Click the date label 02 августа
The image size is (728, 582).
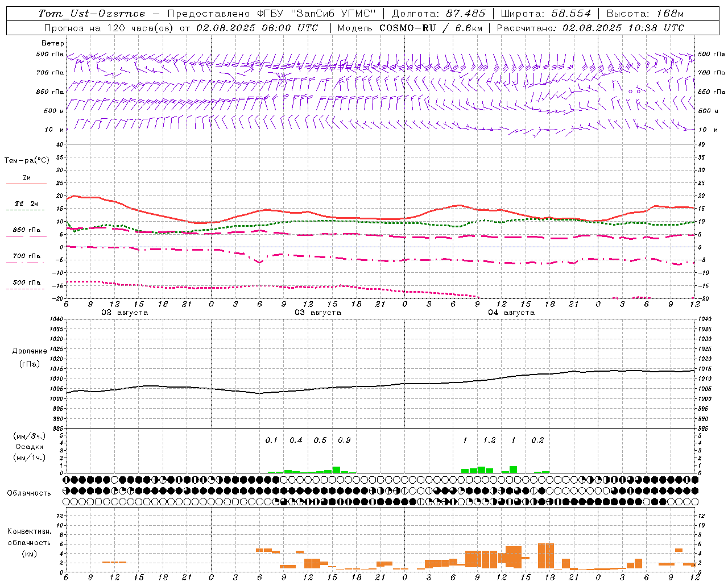pos(125,313)
